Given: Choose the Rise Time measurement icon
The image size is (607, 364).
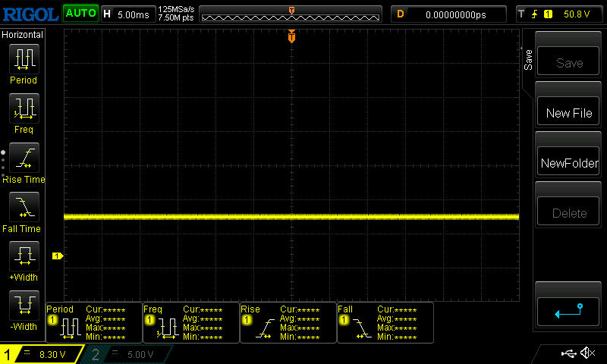Looking at the screenshot, I should coord(24,158).
